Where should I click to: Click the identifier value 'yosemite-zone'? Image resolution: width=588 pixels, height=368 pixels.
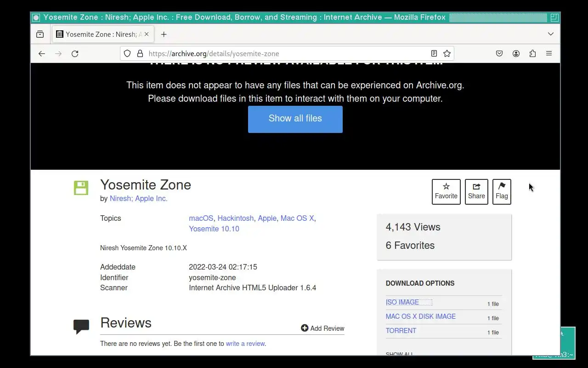click(212, 277)
